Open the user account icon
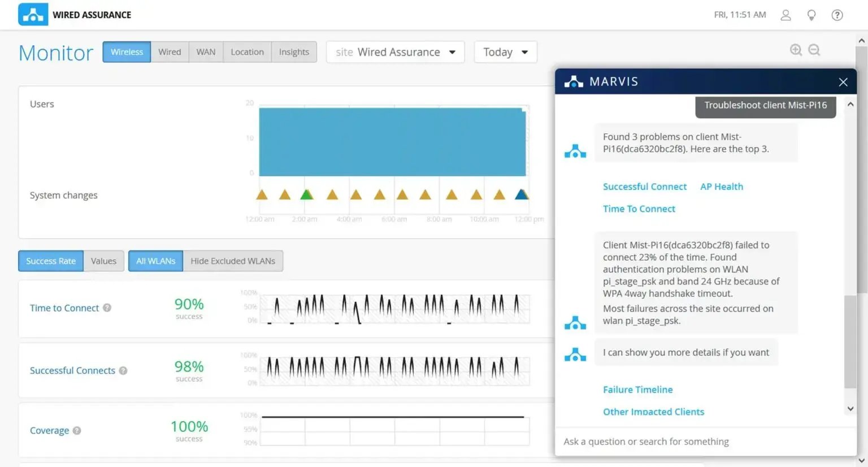The height and width of the screenshot is (467, 868). tap(785, 15)
